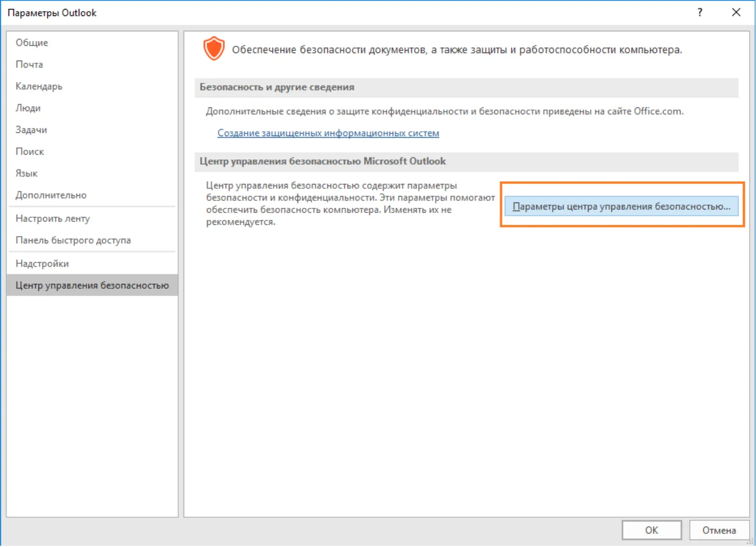
Task: Choose the Дополнительно category
Action: [x=92, y=195]
